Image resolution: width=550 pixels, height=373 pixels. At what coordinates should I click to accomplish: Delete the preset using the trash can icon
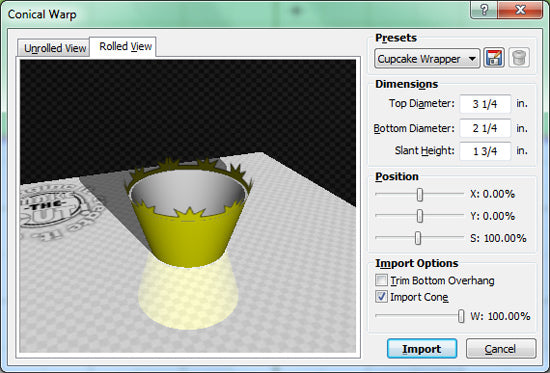519,58
